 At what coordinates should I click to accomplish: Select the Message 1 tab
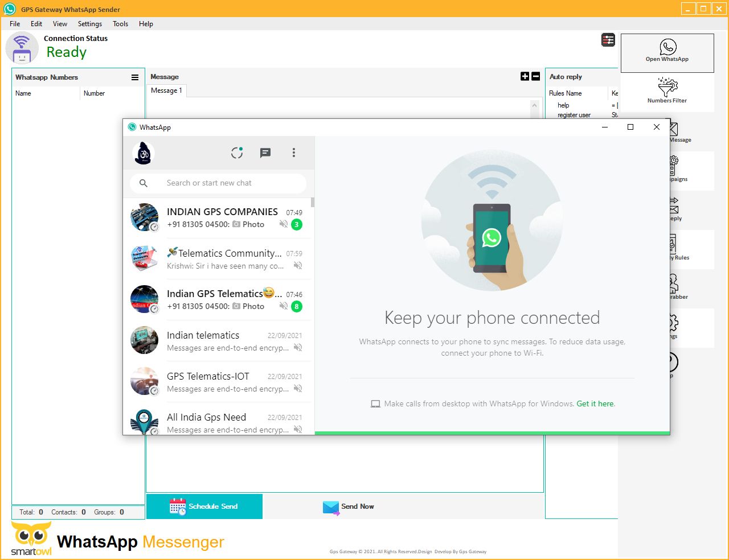pyautogui.click(x=166, y=90)
